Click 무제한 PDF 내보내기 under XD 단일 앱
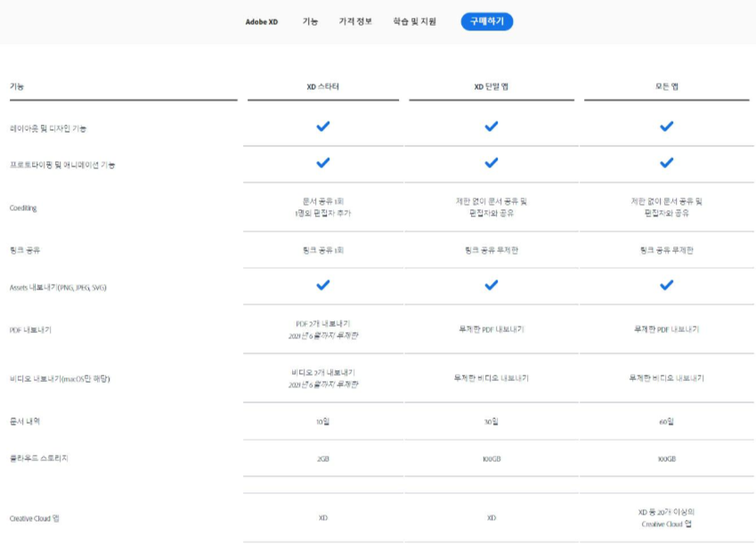This screenshot has height=551, width=756. point(492,329)
